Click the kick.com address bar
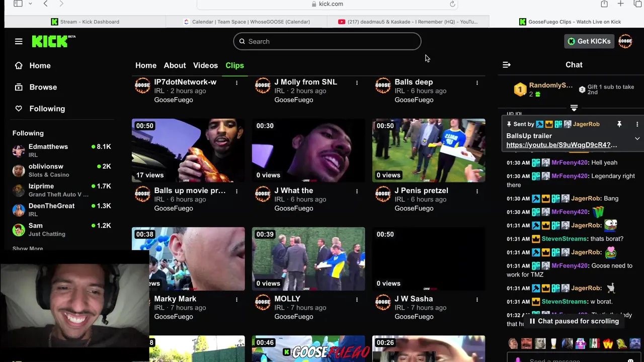The width and height of the screenshot is (644, 362). [x=327, y=4]
